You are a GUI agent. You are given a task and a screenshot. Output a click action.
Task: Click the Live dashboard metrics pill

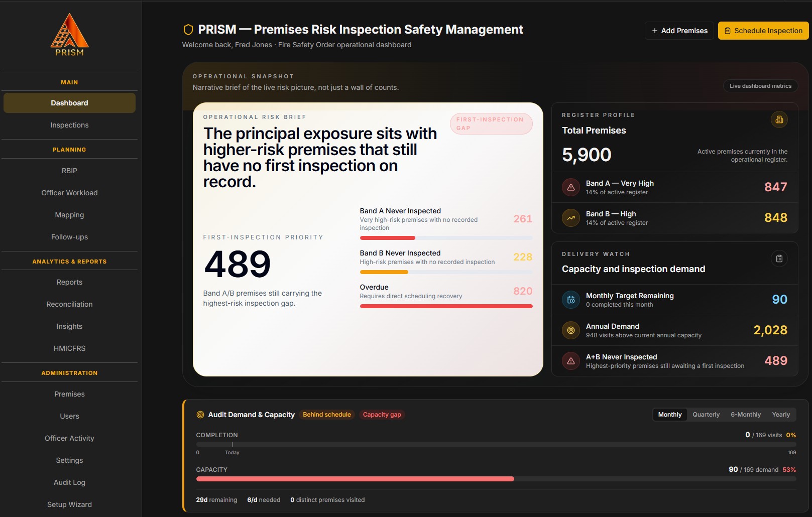click(760, 86)
